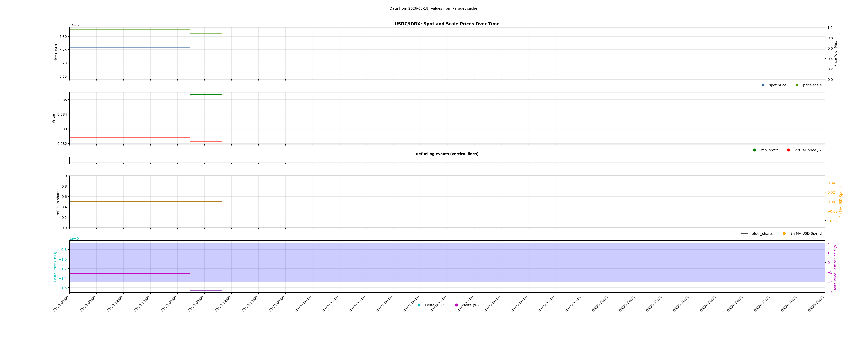Click the red virtual_price / 2 legend marker
The width and height of the screenshot is (868, 344).
pos(789,150)
